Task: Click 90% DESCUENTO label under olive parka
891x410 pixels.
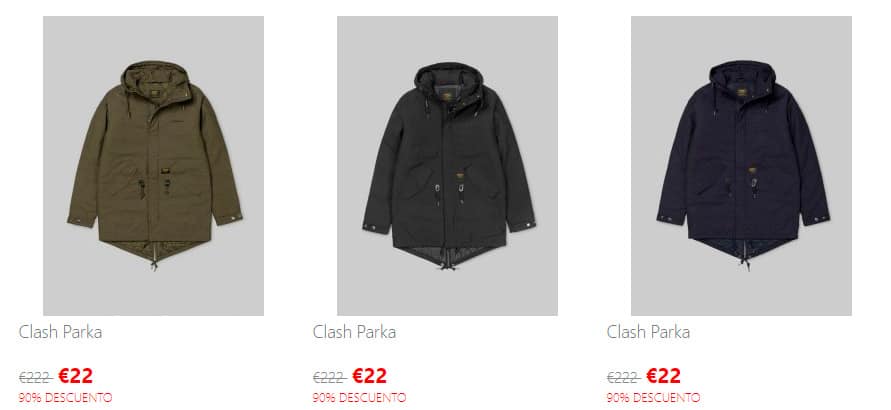Action: point(65,398)
